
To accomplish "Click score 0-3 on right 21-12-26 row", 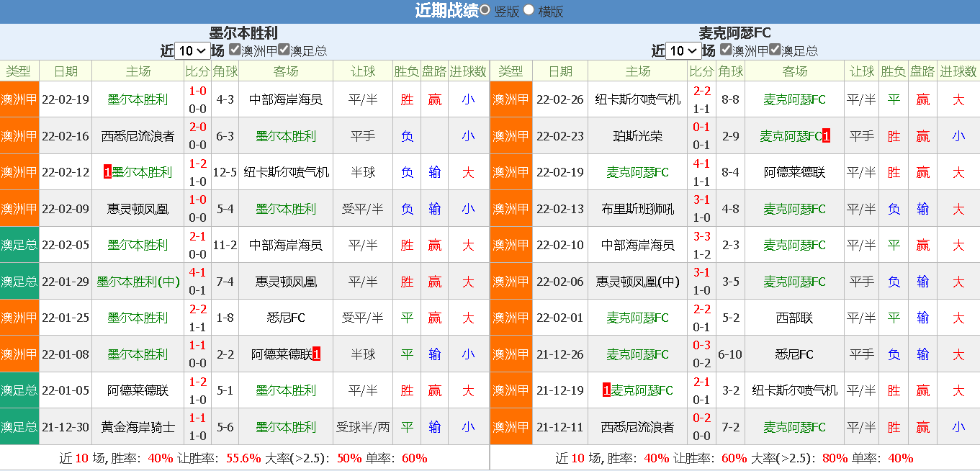I will (701, 345).
